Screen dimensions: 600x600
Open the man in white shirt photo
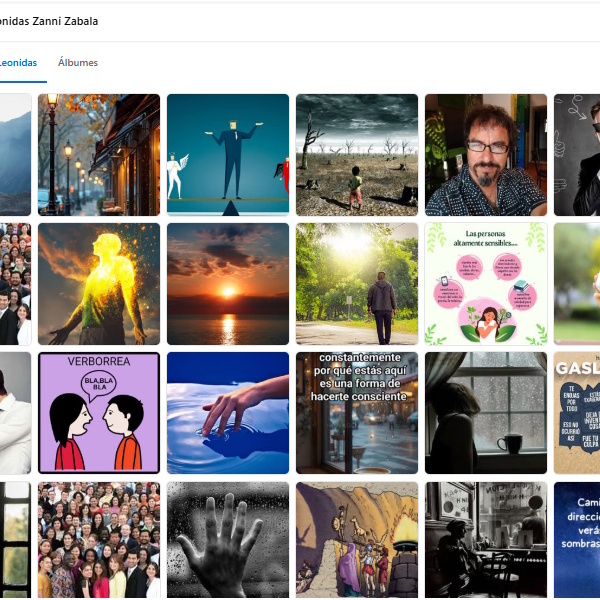tap(15, 412)
